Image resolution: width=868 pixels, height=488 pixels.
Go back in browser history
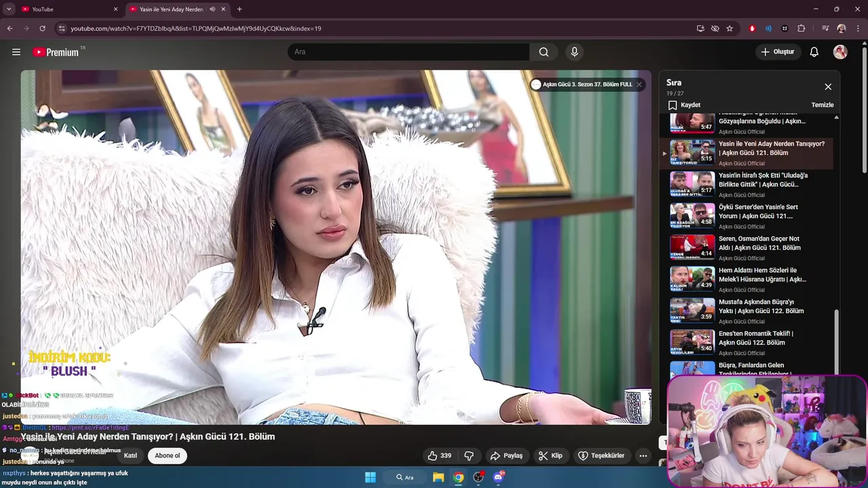(9, 28)
